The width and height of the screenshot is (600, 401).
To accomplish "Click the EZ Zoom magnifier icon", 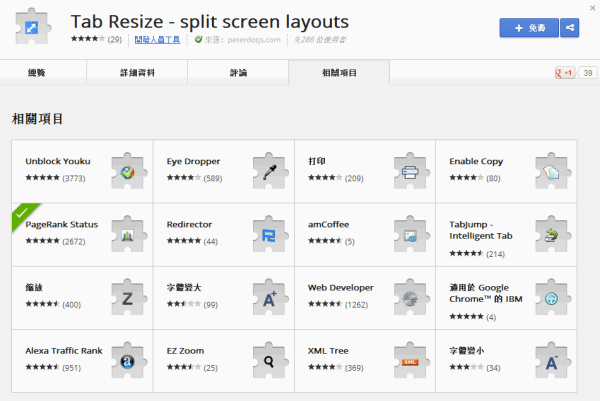I will [268, 361].
